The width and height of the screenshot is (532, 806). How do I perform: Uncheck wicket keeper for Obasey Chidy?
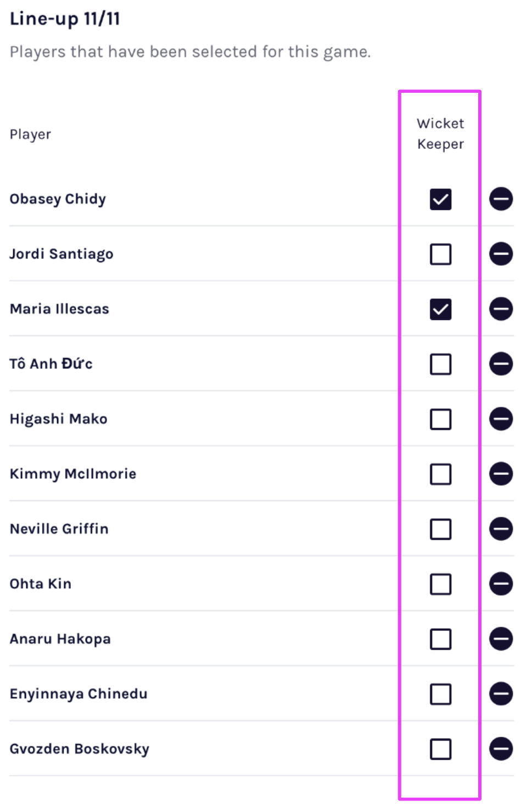[440, 199]
